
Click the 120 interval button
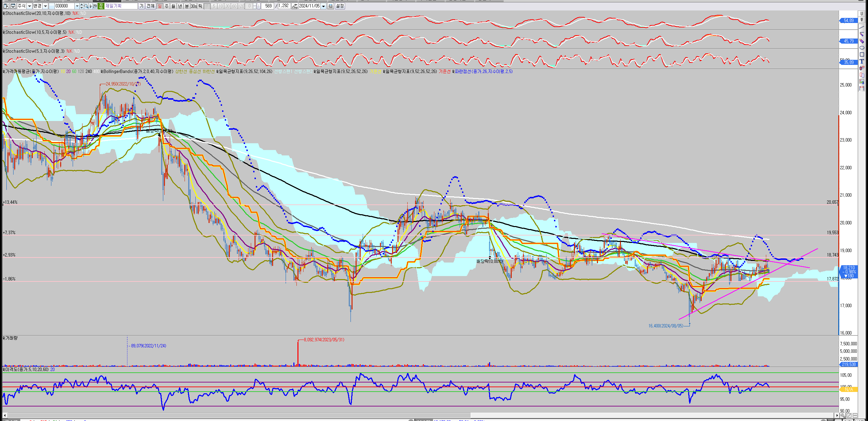click(x=241, y=6)
